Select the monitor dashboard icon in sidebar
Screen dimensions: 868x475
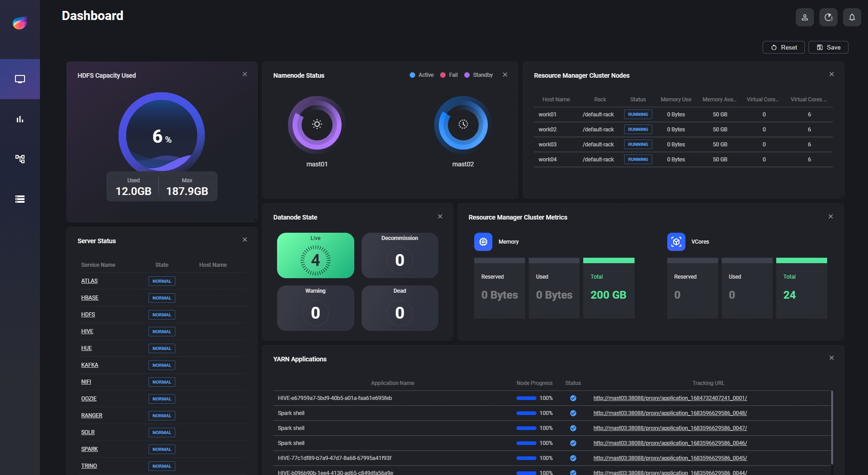[20, 79]
